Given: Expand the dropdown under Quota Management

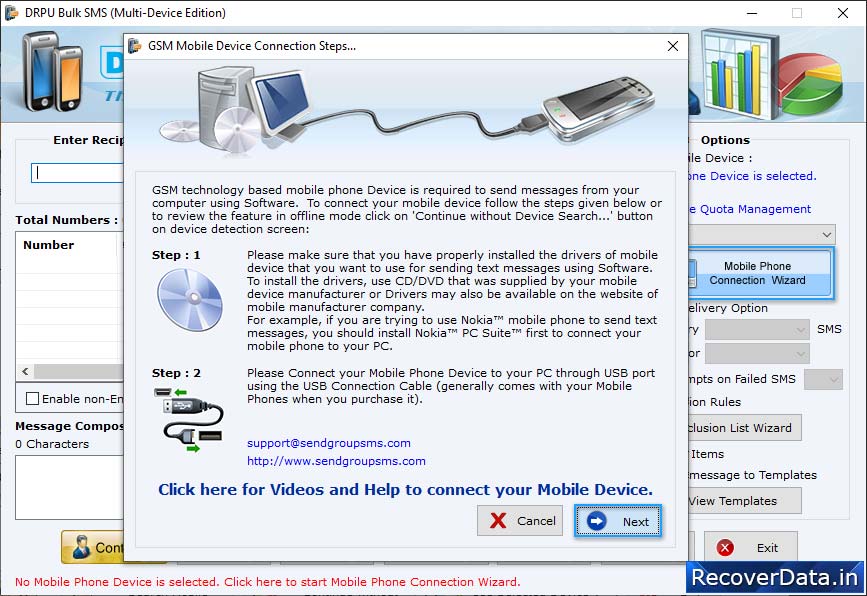Looking at the screenshot, I should (761, 234).
